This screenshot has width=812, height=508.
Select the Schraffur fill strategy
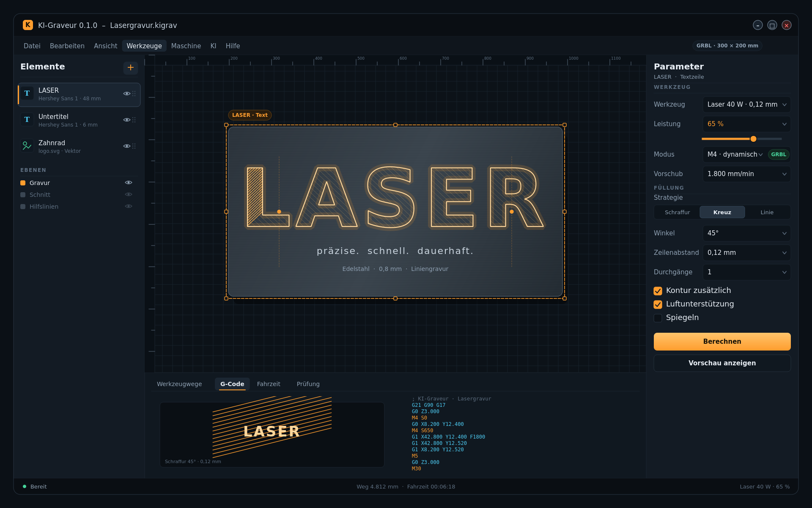click(677, 213)
